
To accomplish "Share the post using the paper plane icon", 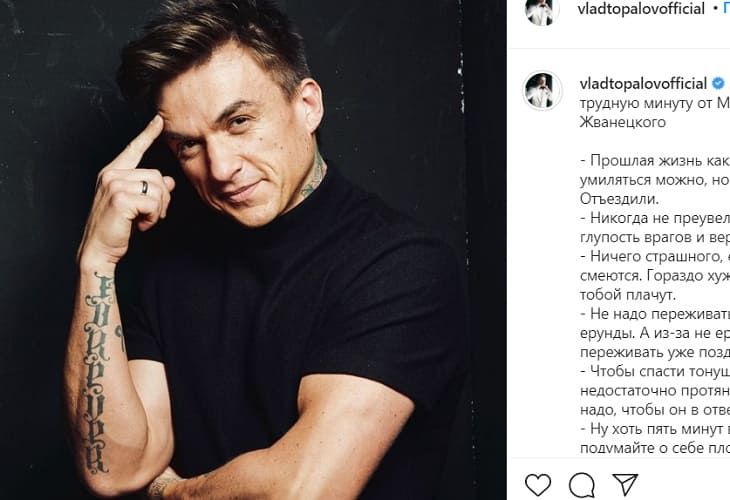I will (625, 485).
